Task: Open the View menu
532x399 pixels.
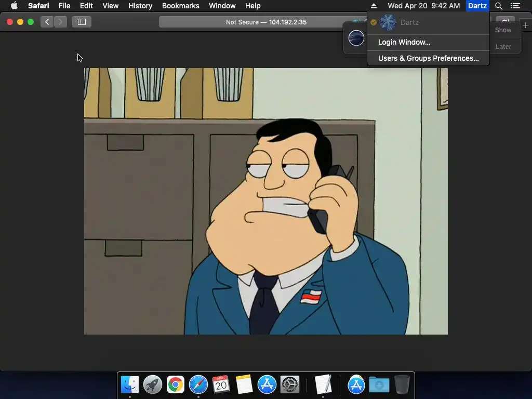Action: coord(110,6)
